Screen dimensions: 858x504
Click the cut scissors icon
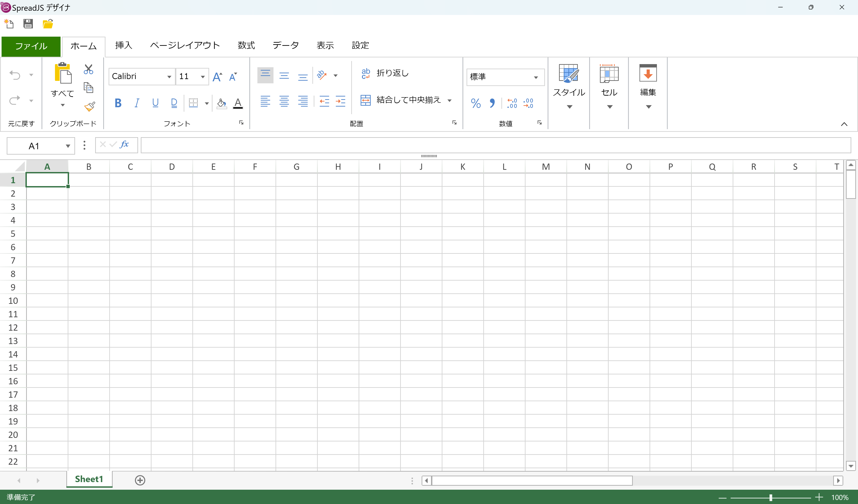[x=88, y=69]
